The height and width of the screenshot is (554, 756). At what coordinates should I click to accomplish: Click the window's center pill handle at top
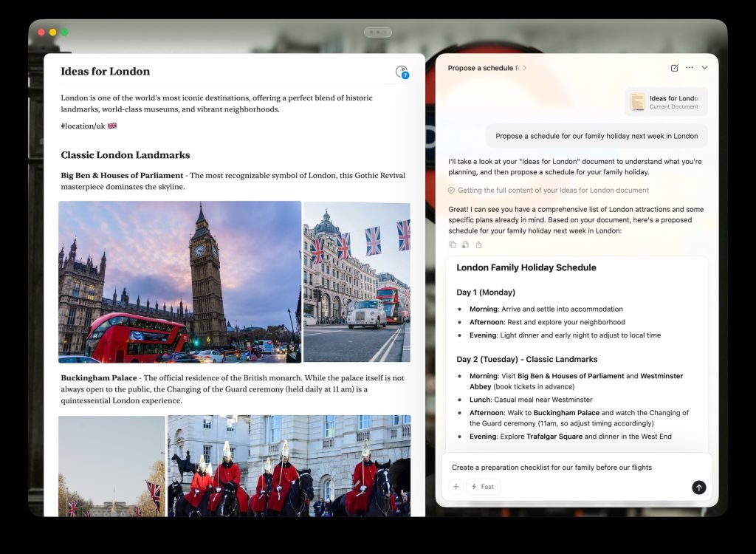tap(377, 33)
